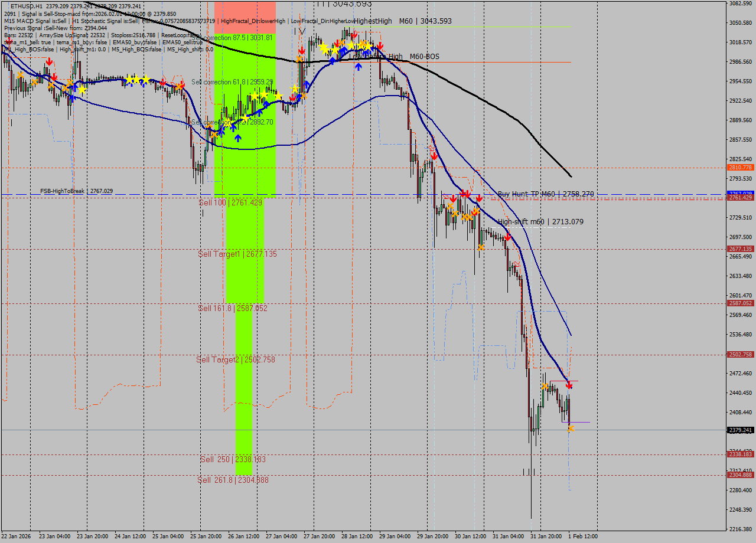The height and width of the screenshot is (543, 756).
Task: Select the Sell Target1 2677.135 label
Action: click(237, 254)
